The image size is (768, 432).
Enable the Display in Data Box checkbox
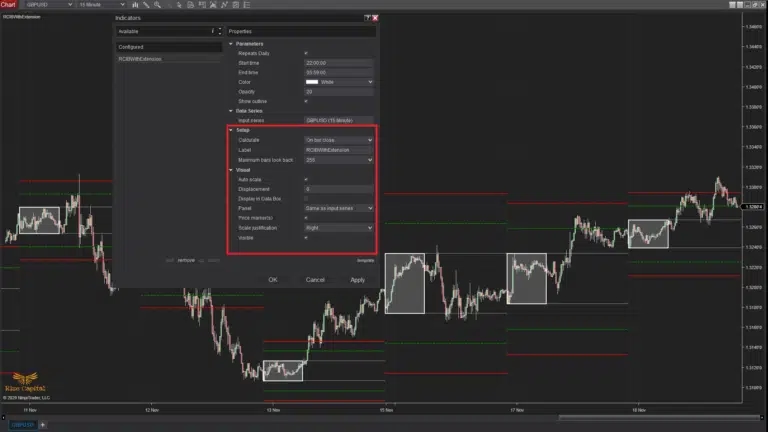[306, 198]
